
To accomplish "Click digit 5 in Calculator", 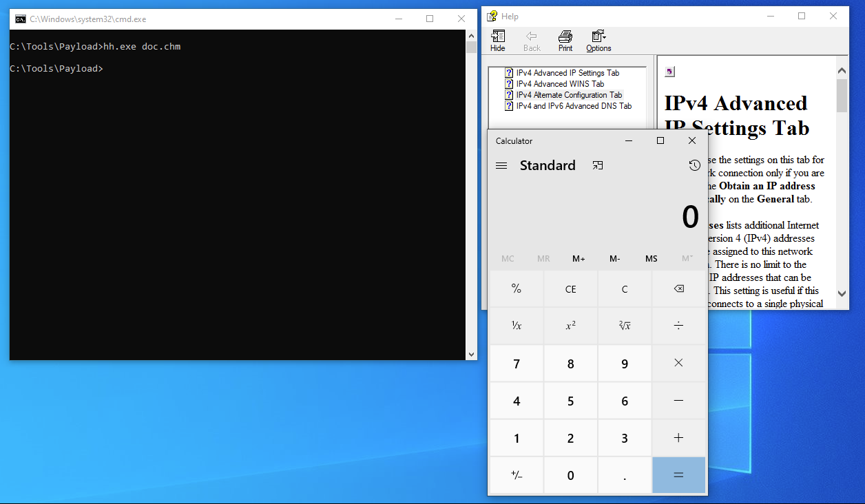I will [x=570, y=401].
